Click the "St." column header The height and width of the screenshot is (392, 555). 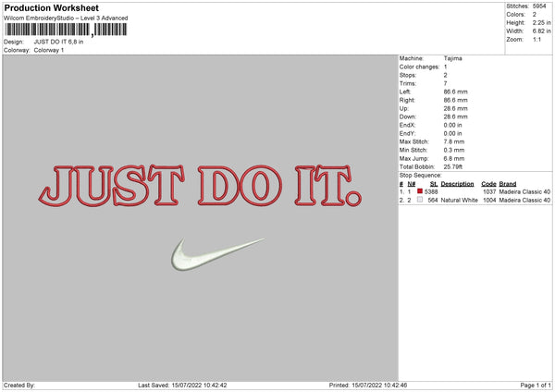tap(434, 184)
